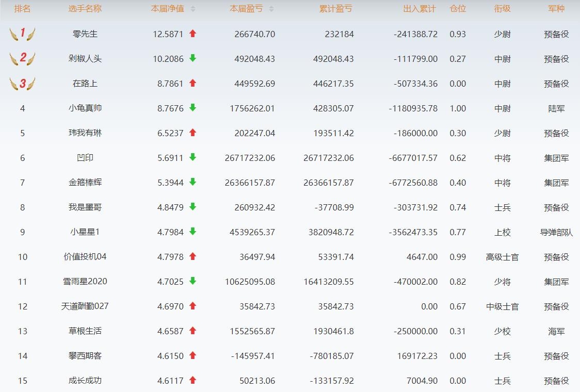This screenshot has height=392, width=580.
Task: Open player 价值投机04 profile
Action: (x=85, y=257)
